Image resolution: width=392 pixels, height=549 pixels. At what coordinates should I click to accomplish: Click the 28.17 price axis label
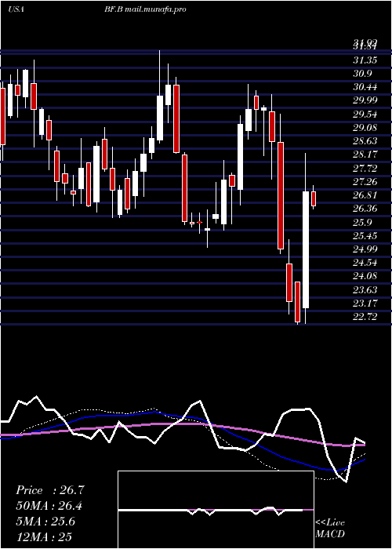pos(365,155)
